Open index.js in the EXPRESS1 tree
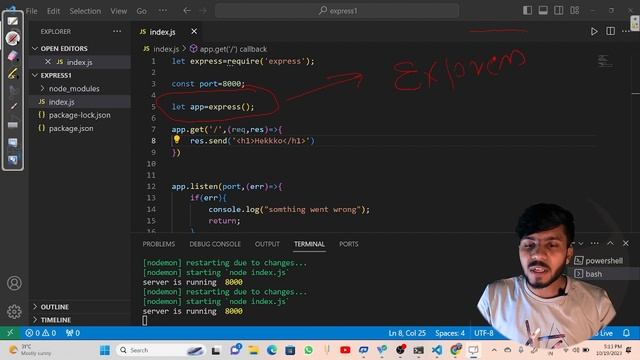The width and height of the screenshot is (640, 360). (61, 102)
